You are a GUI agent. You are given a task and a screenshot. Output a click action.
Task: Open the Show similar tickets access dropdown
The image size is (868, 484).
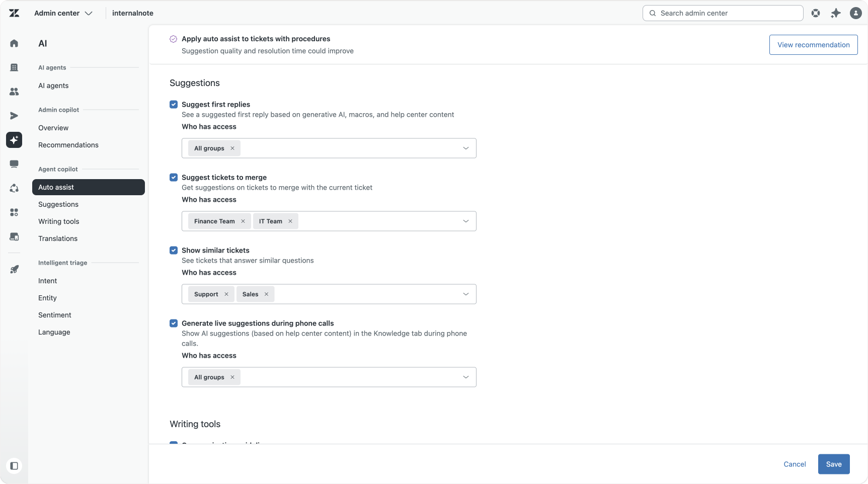(465, 294)
